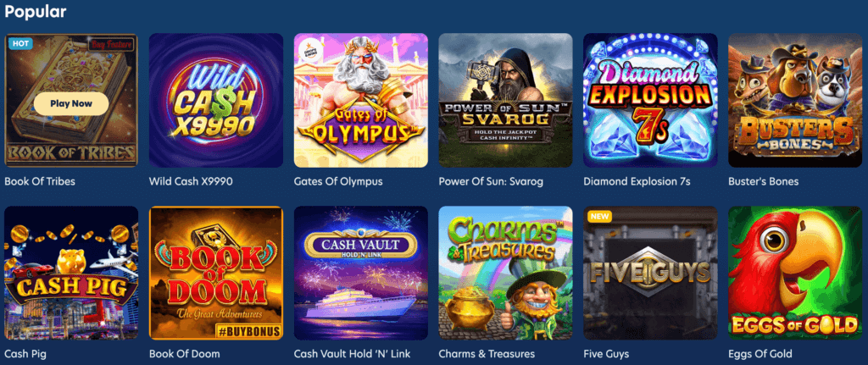
Task: Open the Gates of Olympus game thumbnail
Action: pyautogui.click(x=361, y=101)
